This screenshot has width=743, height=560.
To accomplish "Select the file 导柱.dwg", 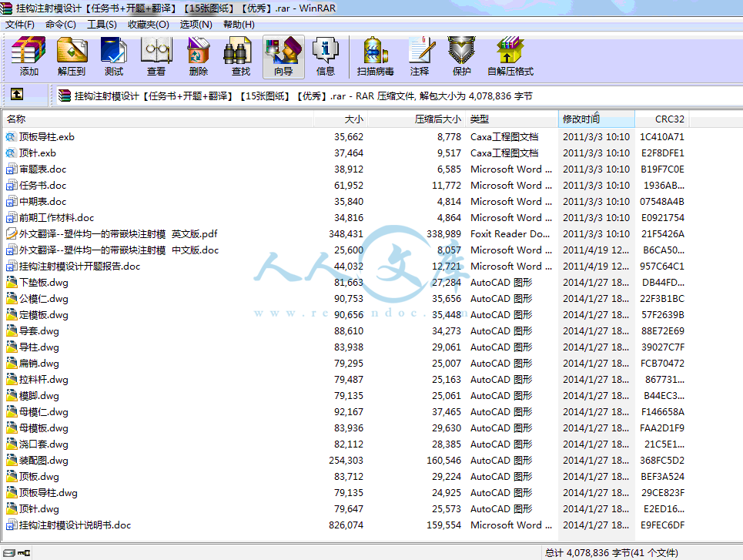I will tap(39, 347).
